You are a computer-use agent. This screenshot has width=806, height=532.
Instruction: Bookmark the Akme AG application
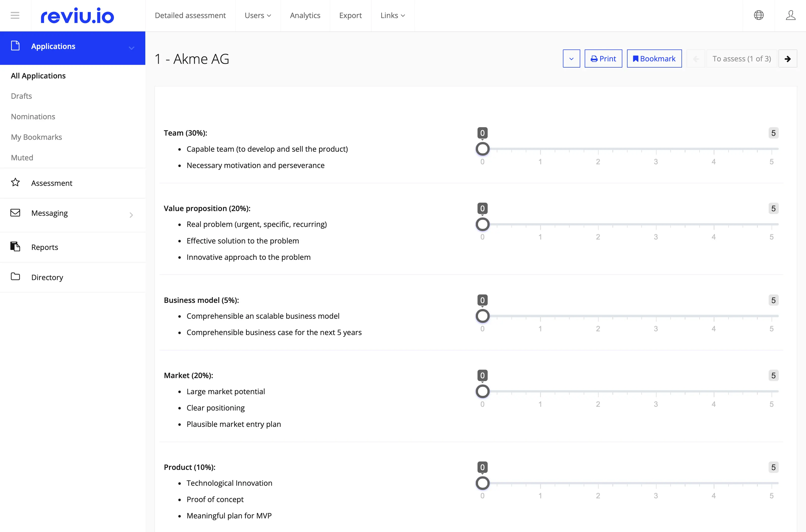pos(654,59)
